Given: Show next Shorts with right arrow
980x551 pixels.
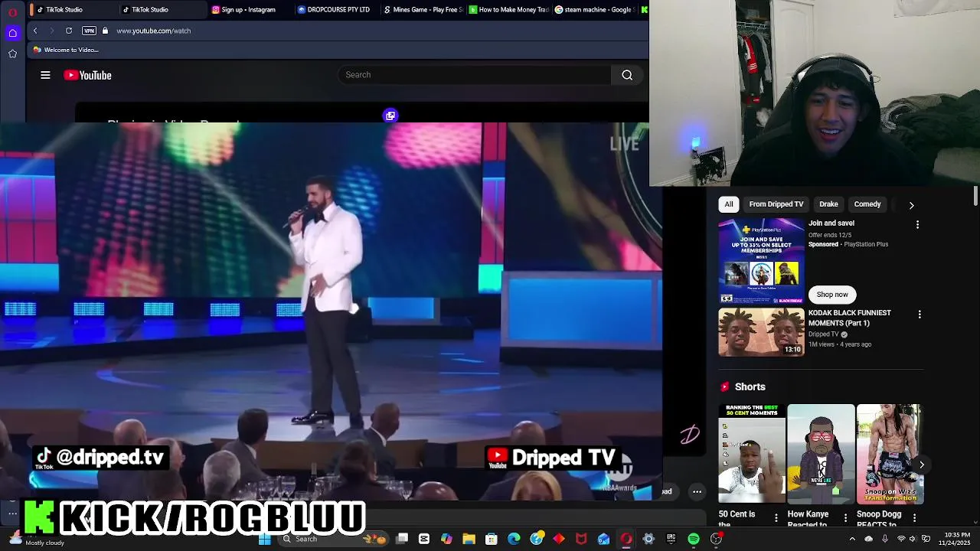Looking at the screenshot, I should [922, 465].
